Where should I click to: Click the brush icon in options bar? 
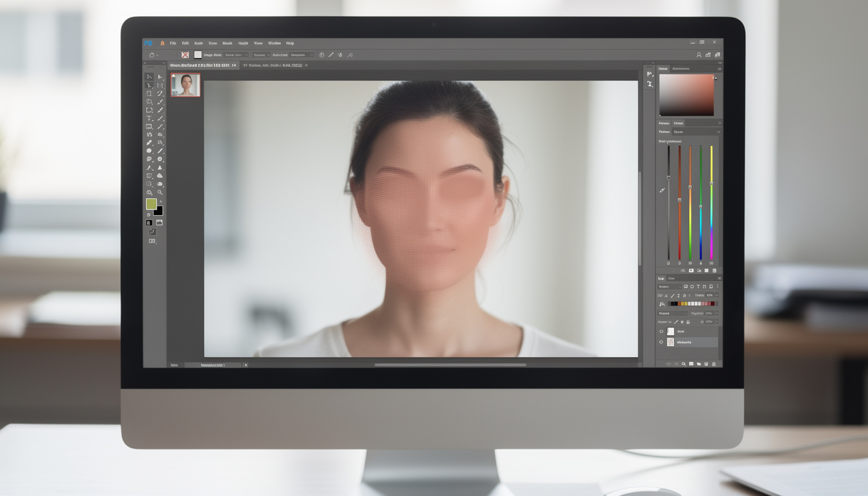[x=331, y=55]
